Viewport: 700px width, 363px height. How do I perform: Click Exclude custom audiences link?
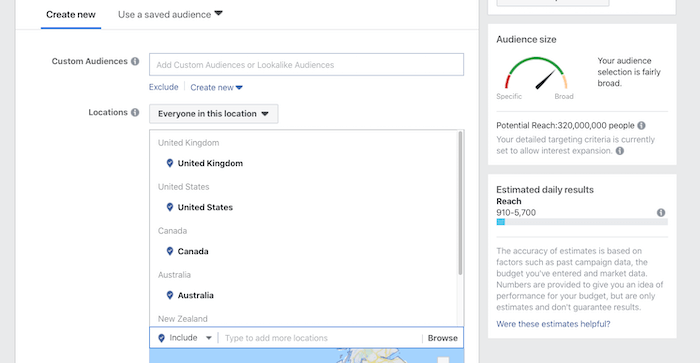click(163, 87)
